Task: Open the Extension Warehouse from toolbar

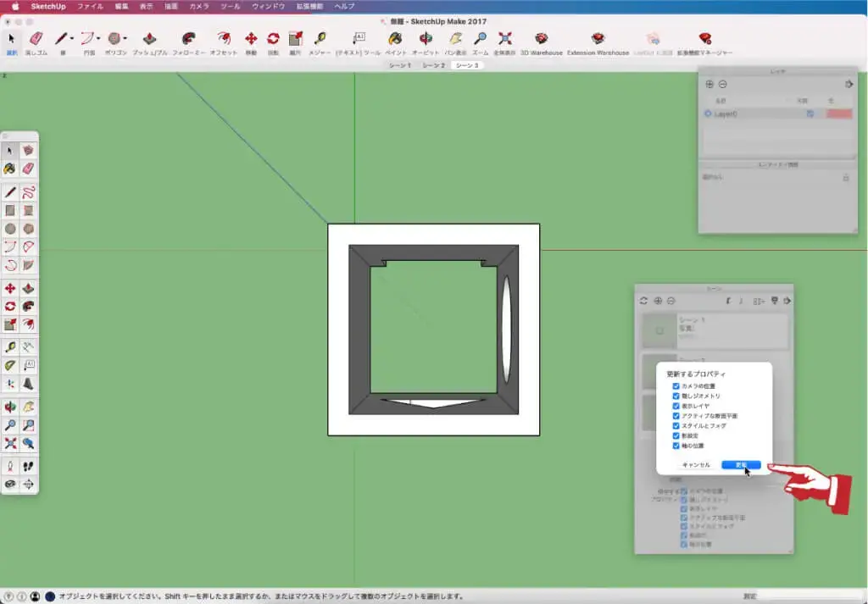Action: click(598, 40)
